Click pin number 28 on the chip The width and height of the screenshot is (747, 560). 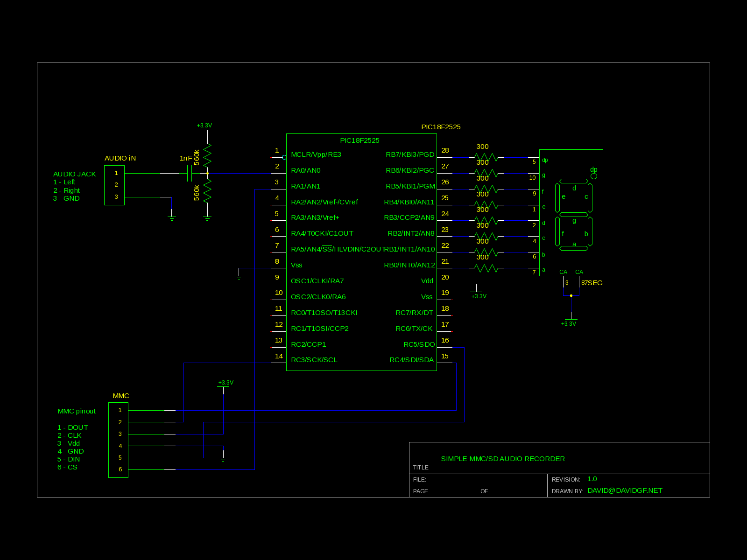pos(445,150)
